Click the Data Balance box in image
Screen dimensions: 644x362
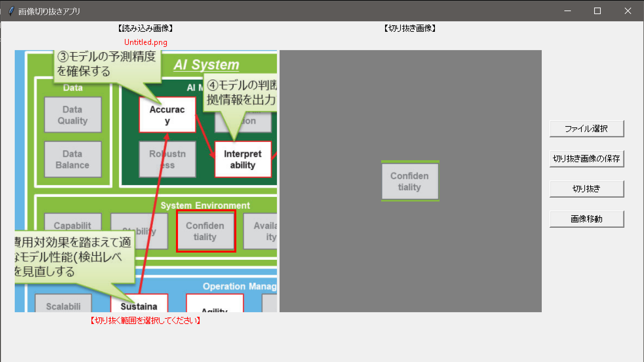click(73, 159)
